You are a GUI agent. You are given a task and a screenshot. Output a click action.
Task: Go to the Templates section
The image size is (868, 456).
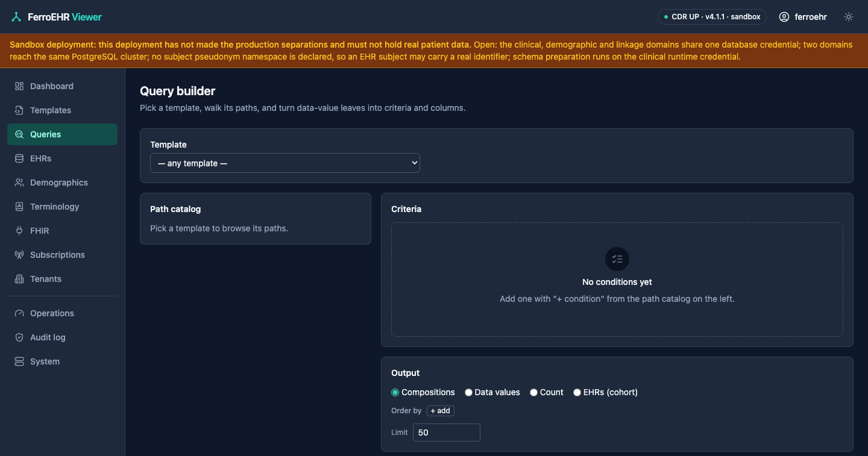click(x=62, y=110)
